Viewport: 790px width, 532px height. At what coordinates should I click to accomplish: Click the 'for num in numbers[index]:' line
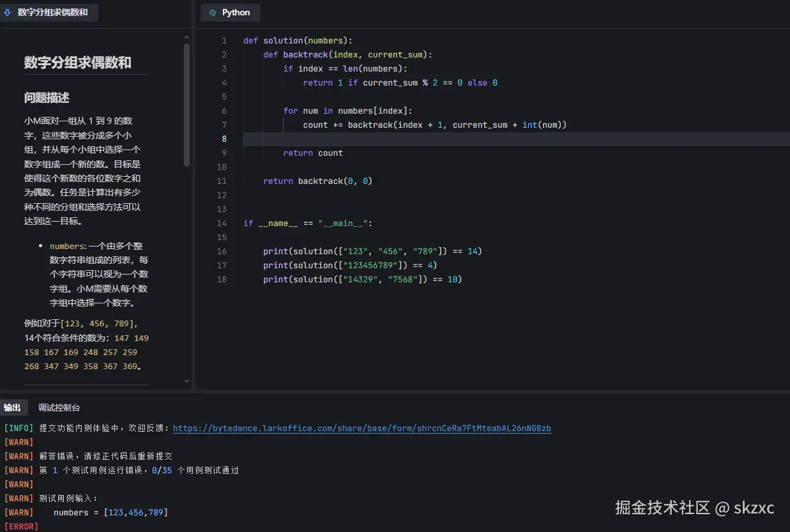(x=347, y=110)
